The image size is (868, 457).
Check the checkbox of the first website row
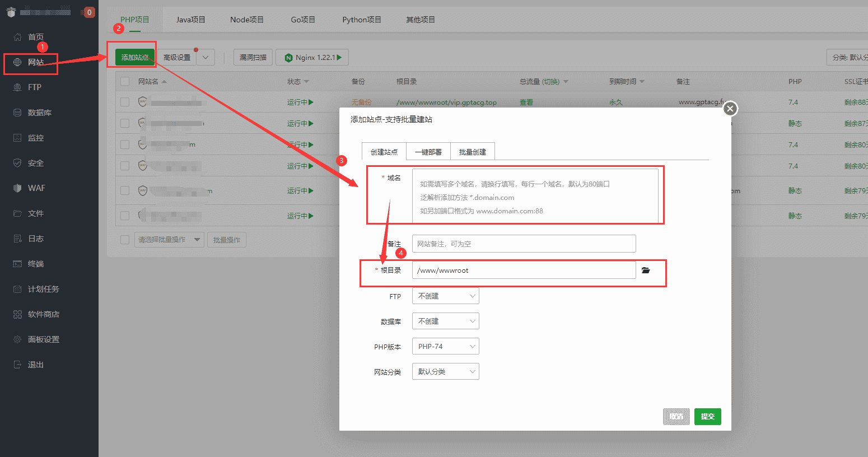coord(125,101)
